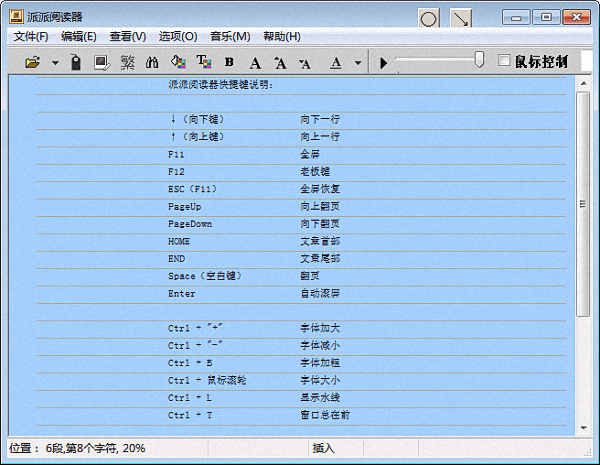Click the 插入 insert mode status indicator
Viewport: 600px width, 465px height.
pos(323,449)
